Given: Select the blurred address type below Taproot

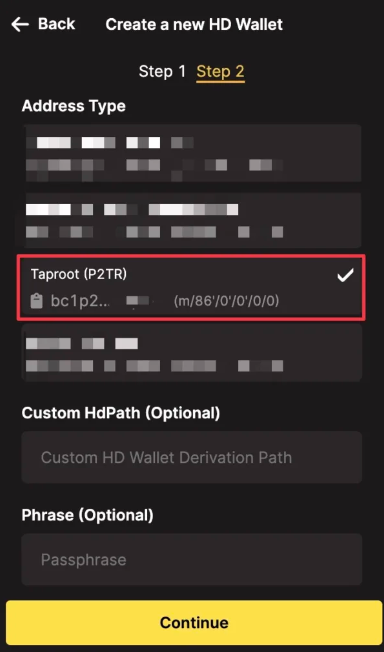Looking at the screenshot, I should tap(191, 353).
